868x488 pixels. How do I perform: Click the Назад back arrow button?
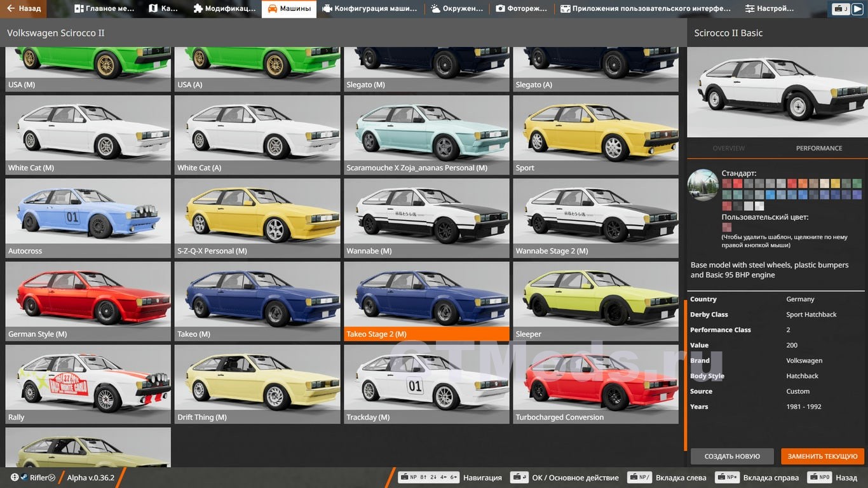[x=24, y=9]
